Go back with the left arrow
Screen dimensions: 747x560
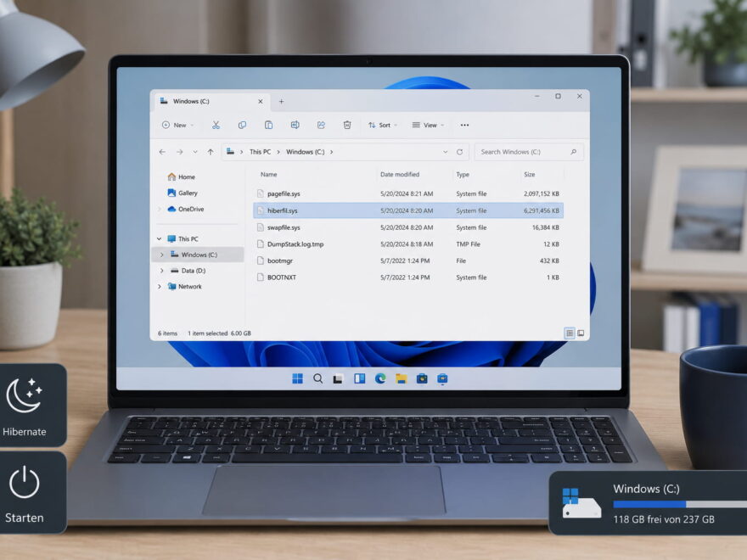coord(162,152)
